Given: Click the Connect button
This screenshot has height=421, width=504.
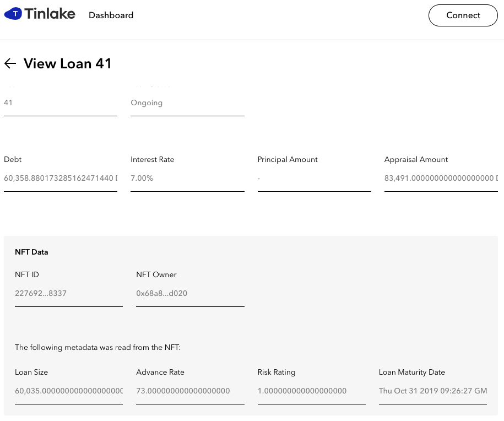Looking at the screenshot, I should click(x=463, y=15).
